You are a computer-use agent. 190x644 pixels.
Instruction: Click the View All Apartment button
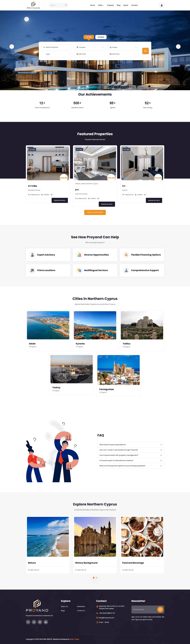[95, 212]
